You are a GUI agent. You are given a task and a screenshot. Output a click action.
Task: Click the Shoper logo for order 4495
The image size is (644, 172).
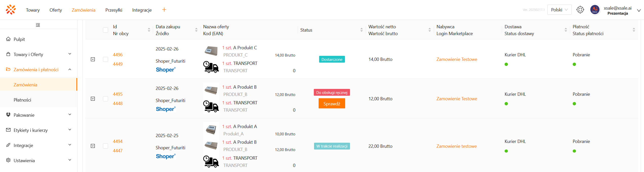(x=165, y=109)
